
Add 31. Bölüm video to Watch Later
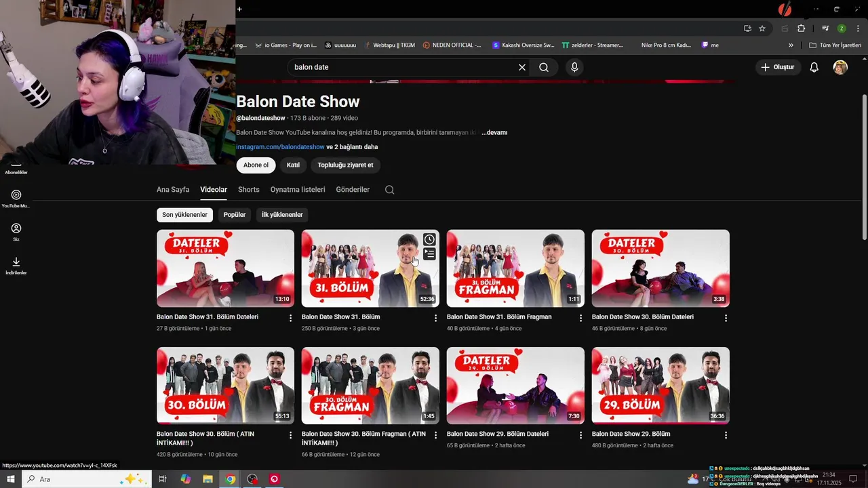tap(429, 239)
